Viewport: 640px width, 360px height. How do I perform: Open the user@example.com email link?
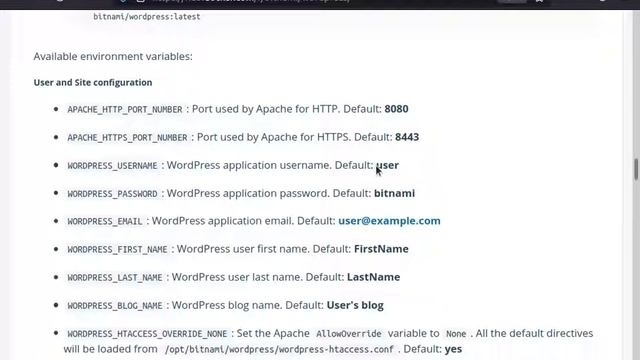coord(389,221)
